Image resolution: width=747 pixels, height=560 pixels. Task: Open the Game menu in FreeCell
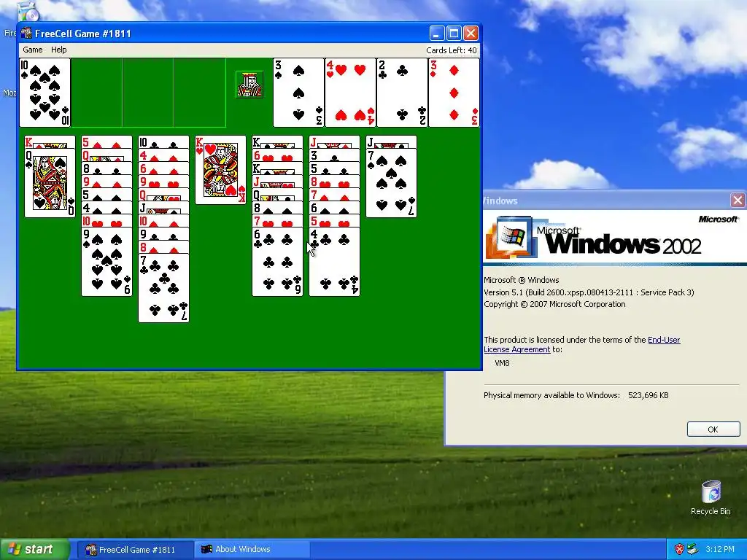click(32, 50)
